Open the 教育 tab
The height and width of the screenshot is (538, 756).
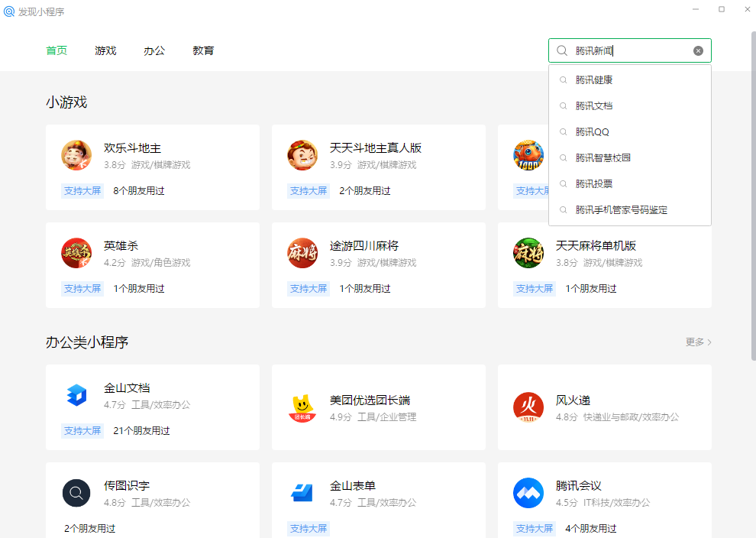(x=203, y=50)
